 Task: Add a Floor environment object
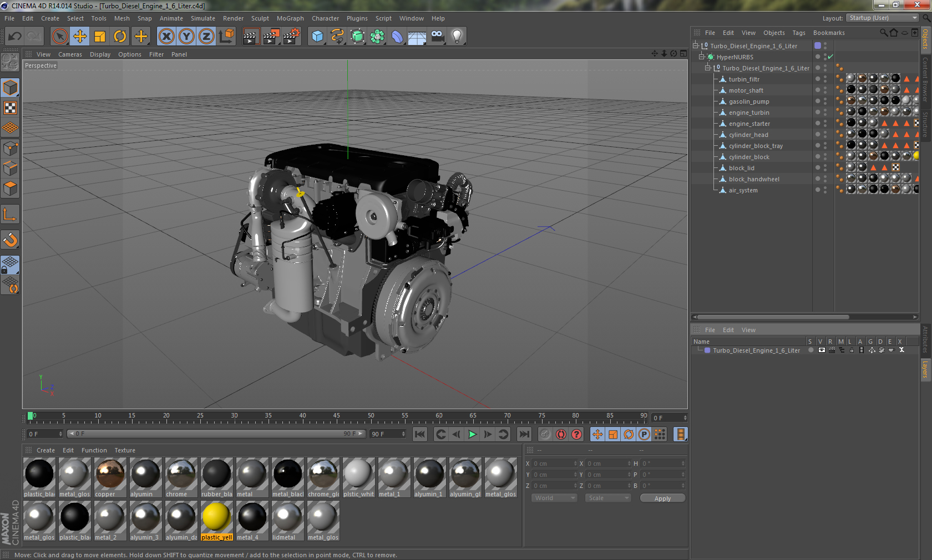pos(417,37)
